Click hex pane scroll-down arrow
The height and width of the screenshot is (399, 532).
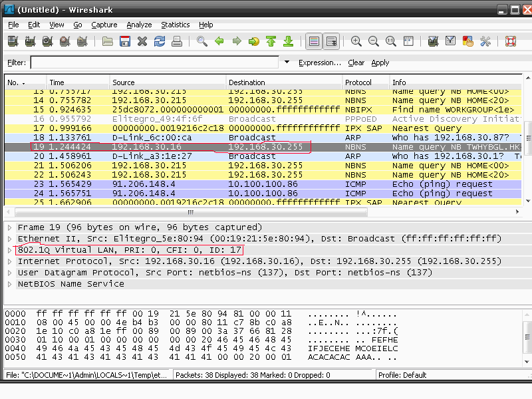point(527,362)
